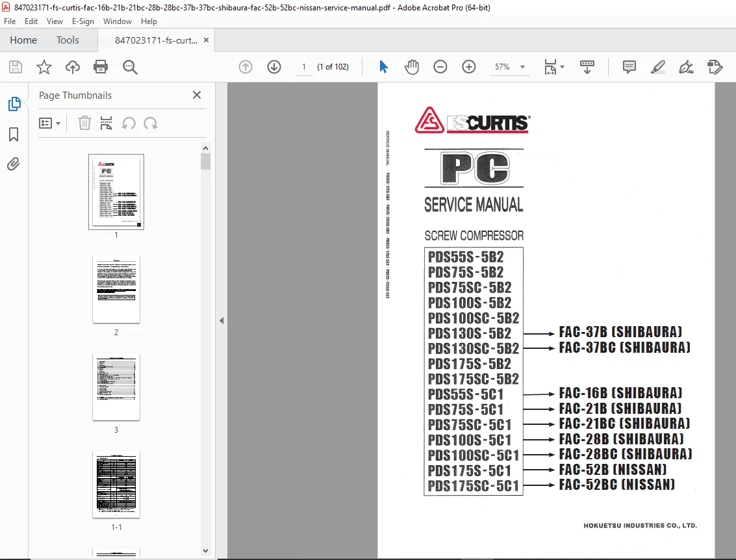Switch to the Home tab
Viewport: 736px width, 560px height.
23,40
